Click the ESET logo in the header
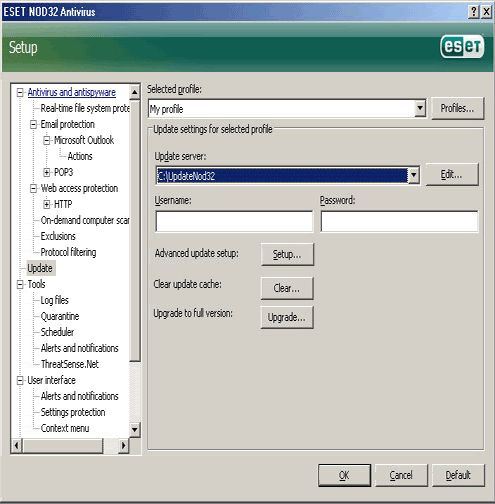Viewport: 495px width, 504px height. pyautogui.click(x=462, y=46)
